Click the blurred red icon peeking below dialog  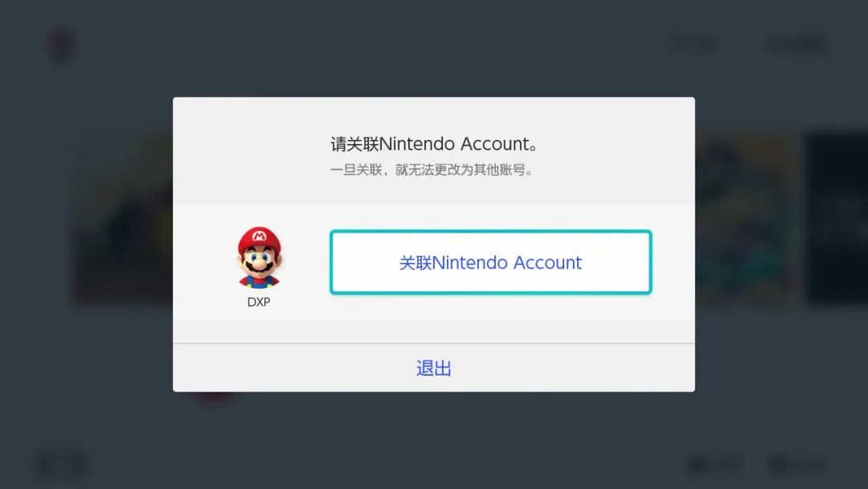(216, 397)
